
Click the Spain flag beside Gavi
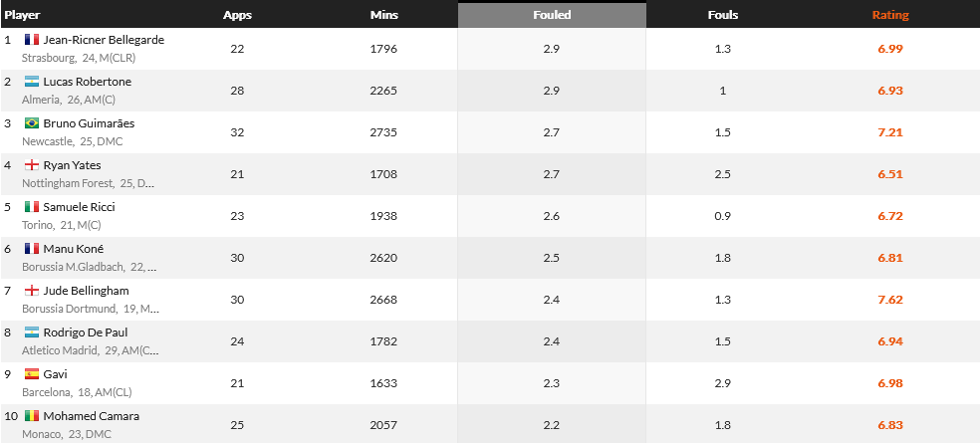click(31, 374)
